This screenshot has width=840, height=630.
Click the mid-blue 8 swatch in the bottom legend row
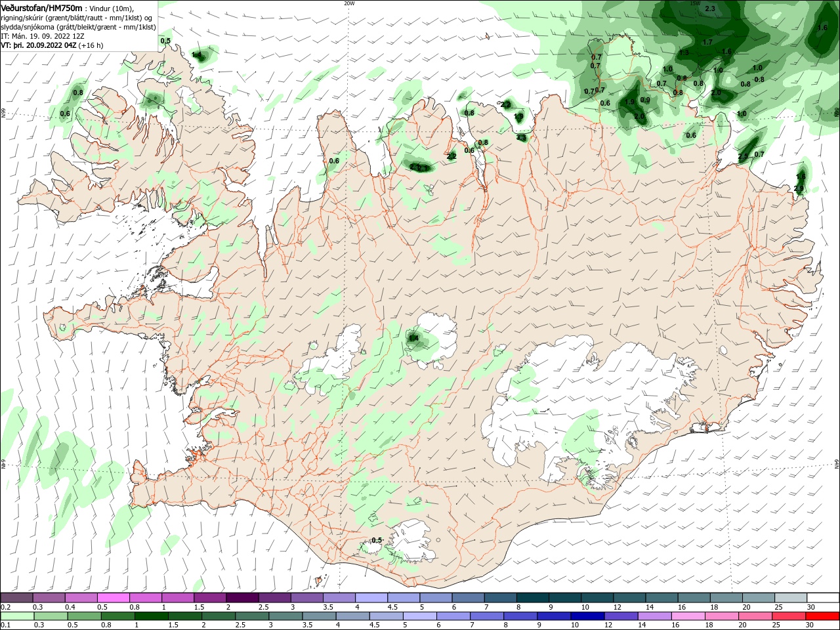coord(520,616)
